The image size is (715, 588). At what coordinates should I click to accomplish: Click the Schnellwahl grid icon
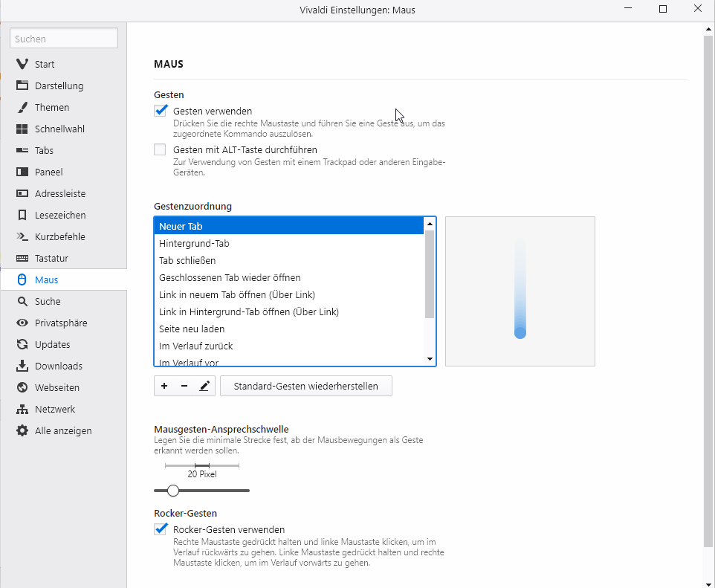point(22,129)
